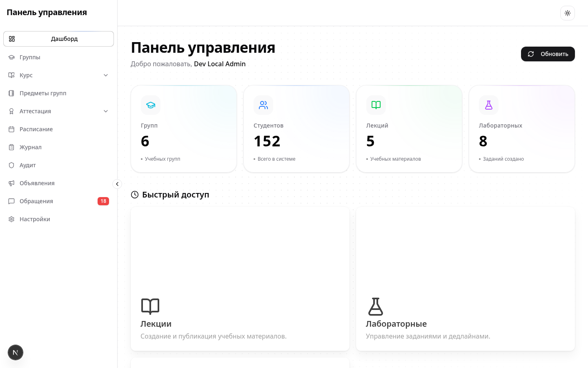The height and width of the screenshot is (368, 588).
Task: Open Настройки page
Action: click(x=58, y=219)
